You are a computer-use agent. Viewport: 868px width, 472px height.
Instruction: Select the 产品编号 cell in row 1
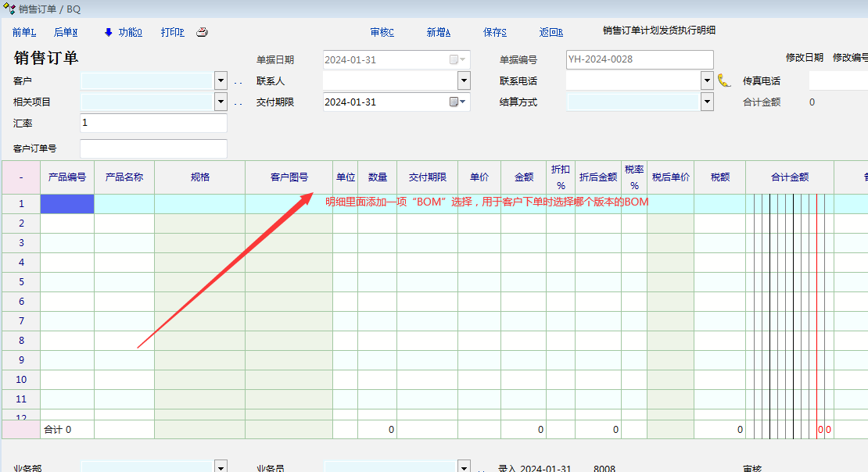pos(67,204)
